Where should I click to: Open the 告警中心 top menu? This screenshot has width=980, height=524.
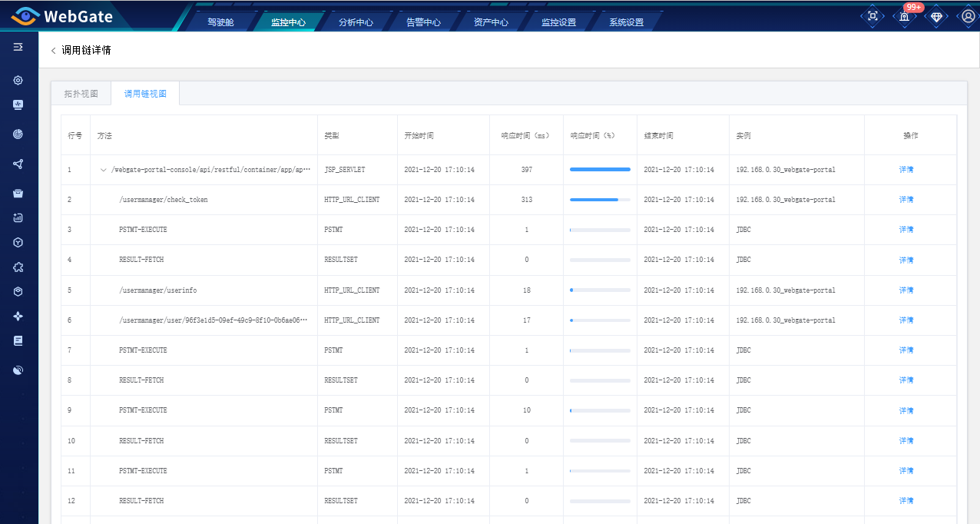pyautogui.click(x=423, y=22)
